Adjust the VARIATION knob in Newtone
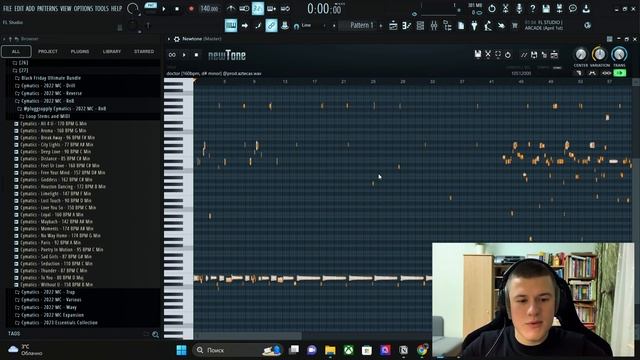The width and height of the screenshot is (640, 360). tap(599, 54)
